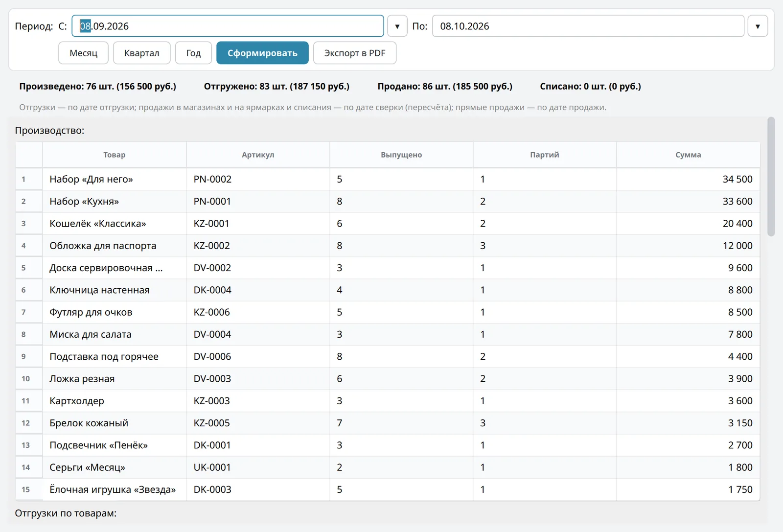Click the Списано summary total
The width and height of the screenshot is (783, 532).
(590, 87)
